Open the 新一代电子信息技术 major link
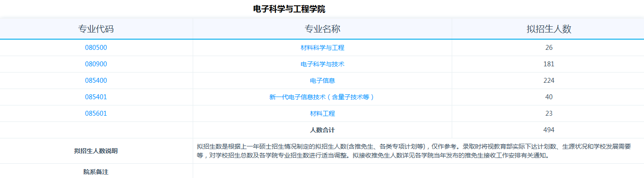This screenshot has height=178, width=644. [322, 97]
